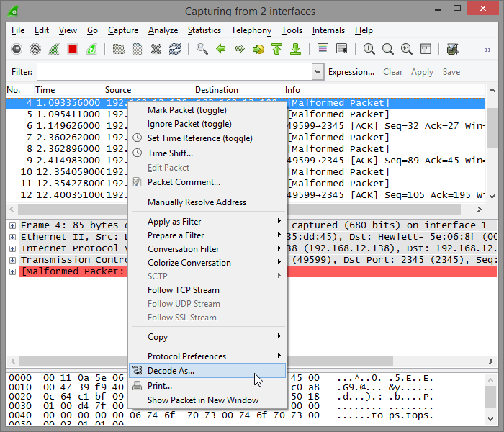The height and width of the screenshot is (432, 504).
Task: Select Ignore Packet (toggle)
Action: coord(207,124)
